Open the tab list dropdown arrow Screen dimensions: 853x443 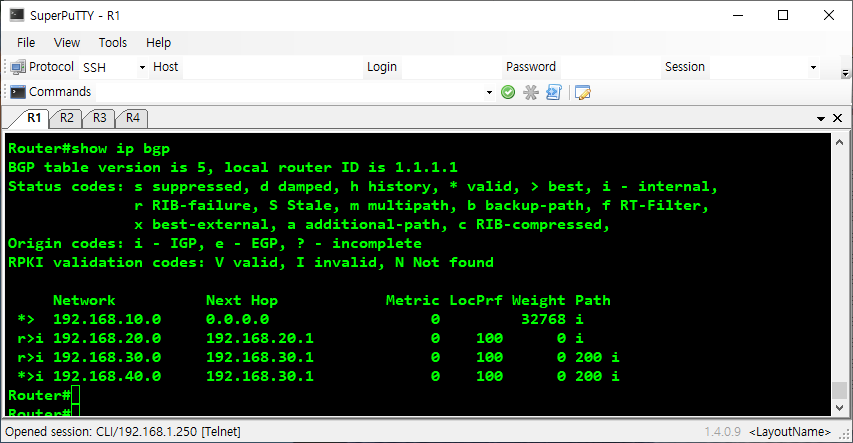click(821, 118)
